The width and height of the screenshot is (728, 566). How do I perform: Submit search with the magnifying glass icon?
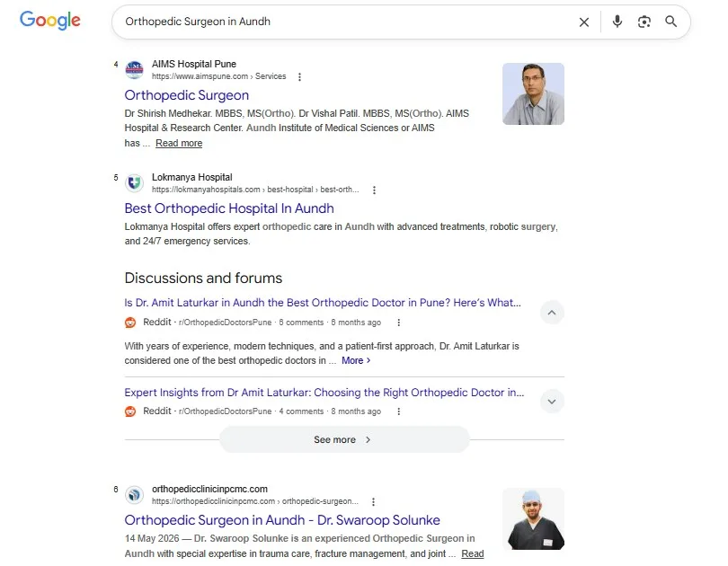(670, 22)
